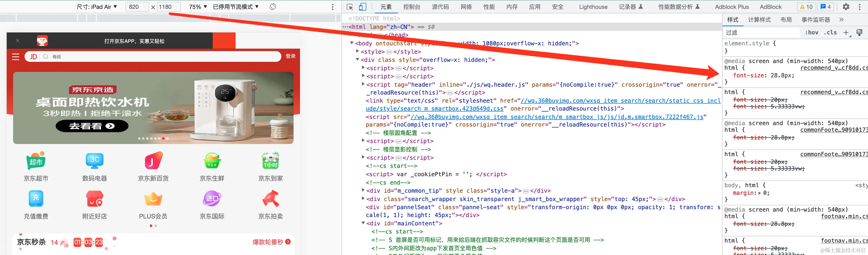Click the 去看看 banner button
Screen dimensions: 868x255
(x=92, y=126)
